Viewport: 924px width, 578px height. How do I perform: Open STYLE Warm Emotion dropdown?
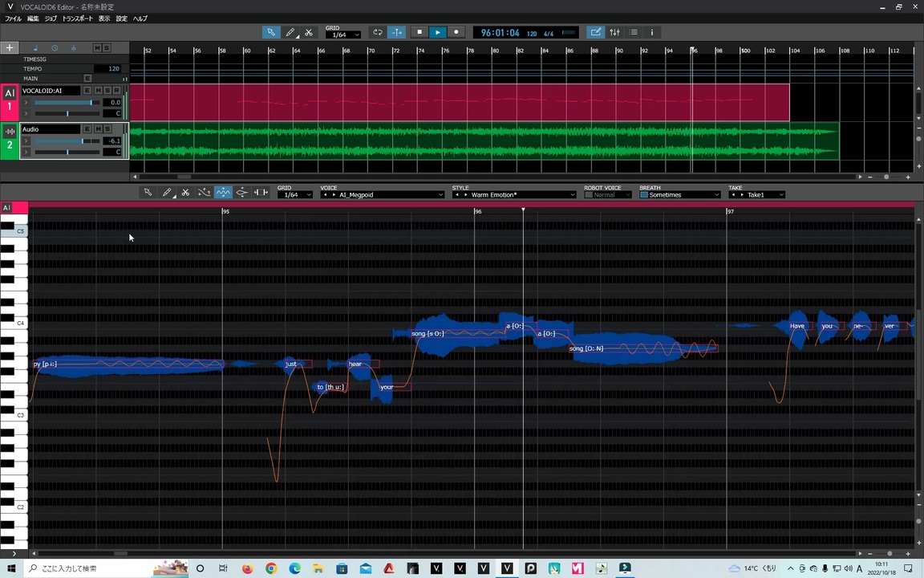pyautogui.click(x=514, y=194)
